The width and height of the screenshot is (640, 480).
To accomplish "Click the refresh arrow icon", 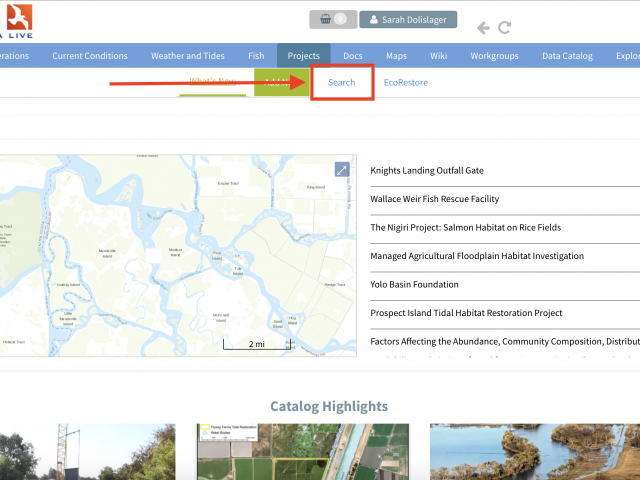I will (x=505, y=28).
